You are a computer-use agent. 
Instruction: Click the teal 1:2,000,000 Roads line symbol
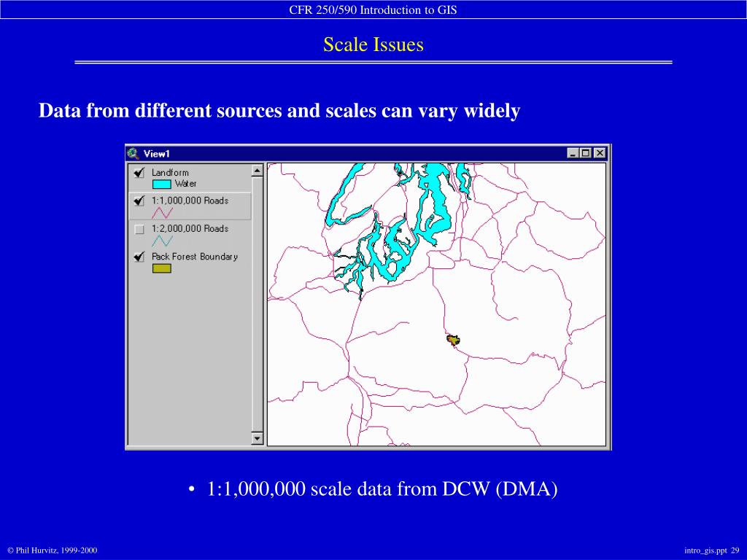pyautogui.click(x=163, y=241)
